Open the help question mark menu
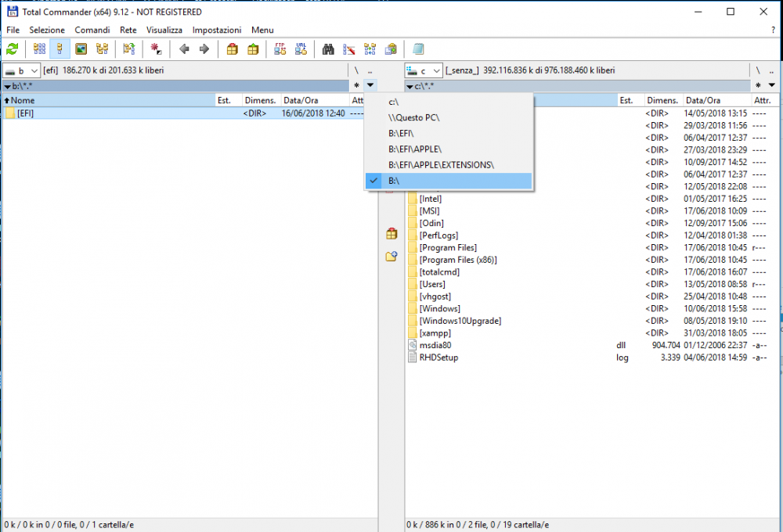Image resolution: width=783 pixels, height=532 pixels. click(x=773, y=30)
